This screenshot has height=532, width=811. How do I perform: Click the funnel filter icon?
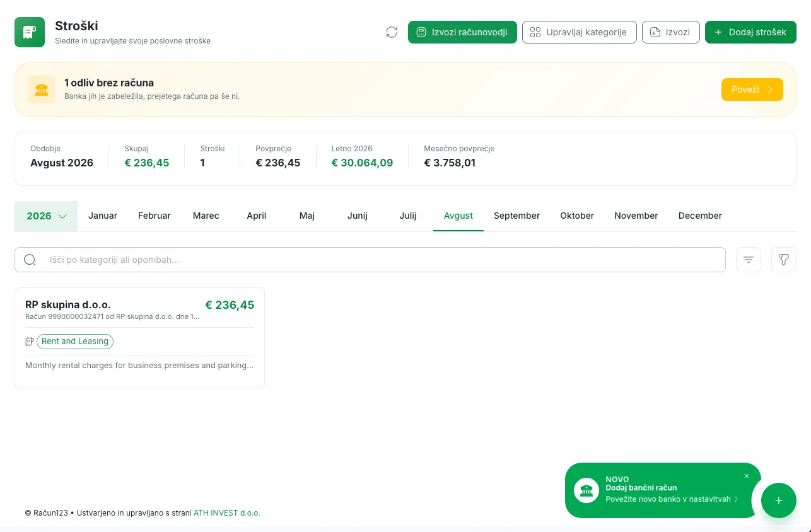pos(784,260)
